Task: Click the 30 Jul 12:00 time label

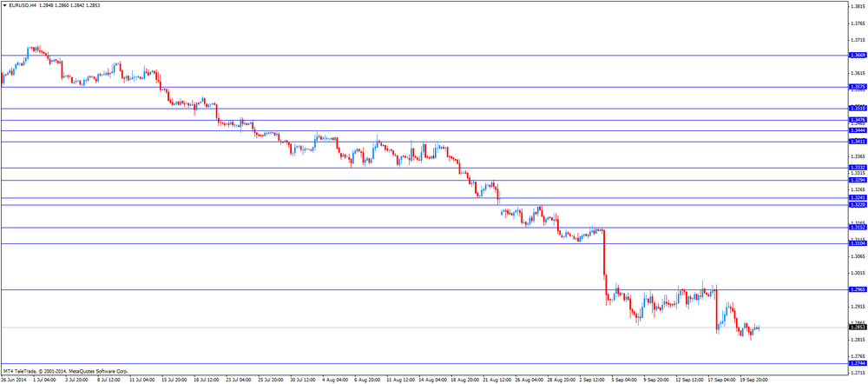Action: [x=302, y=381]
